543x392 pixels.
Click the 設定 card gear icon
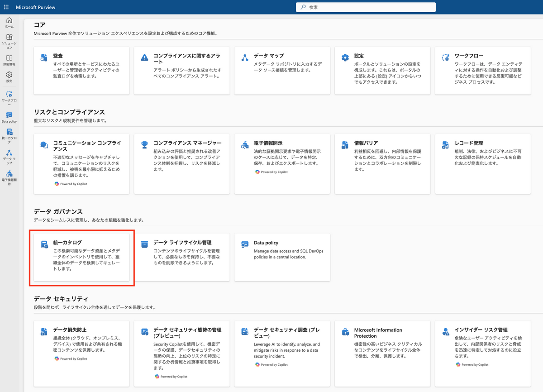pos(345,57)
